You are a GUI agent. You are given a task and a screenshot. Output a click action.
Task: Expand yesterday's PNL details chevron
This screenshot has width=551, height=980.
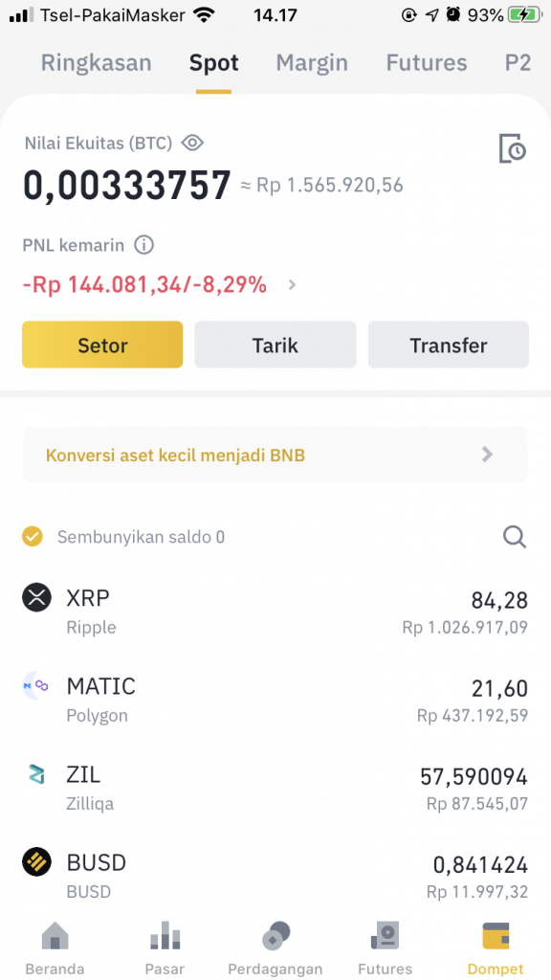click(x=292, y=285)
